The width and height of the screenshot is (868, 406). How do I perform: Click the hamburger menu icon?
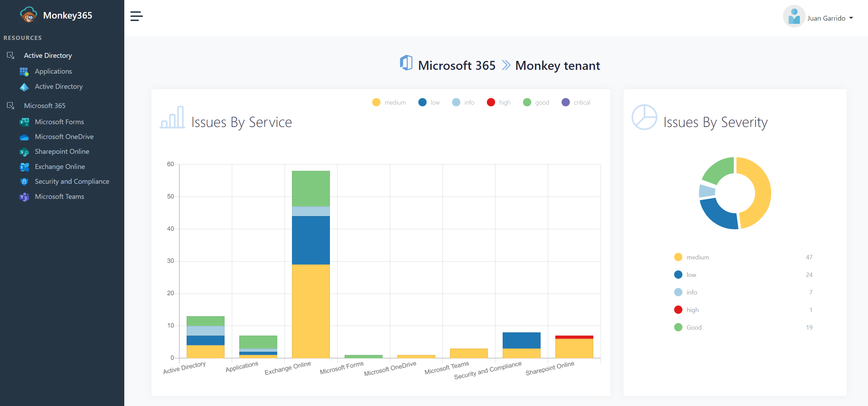(x=136, y=16)
